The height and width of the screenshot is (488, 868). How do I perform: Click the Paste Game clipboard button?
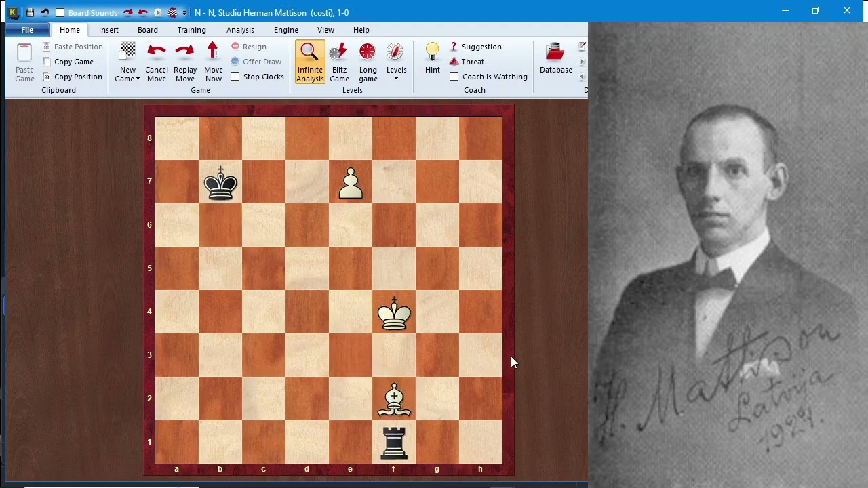click(24, 62)
